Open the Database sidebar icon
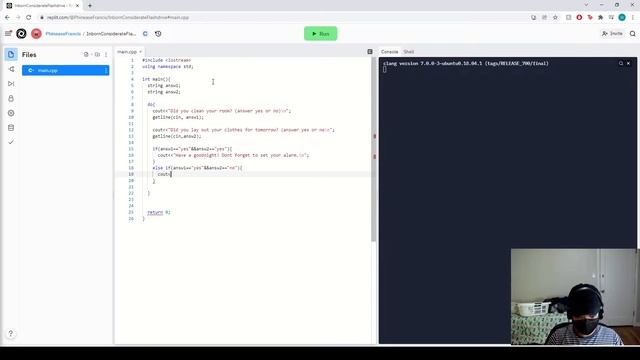 (x=11, y=128)
